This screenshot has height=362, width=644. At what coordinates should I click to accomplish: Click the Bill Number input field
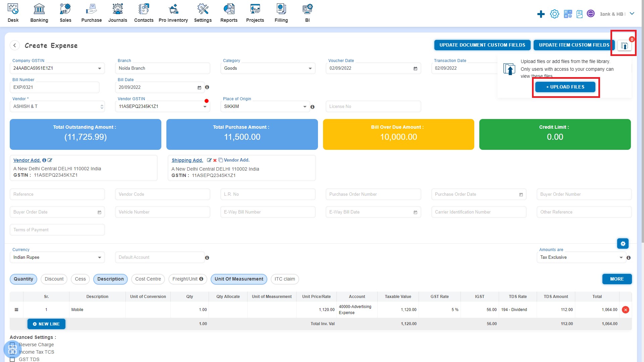[x=55, y=87]
